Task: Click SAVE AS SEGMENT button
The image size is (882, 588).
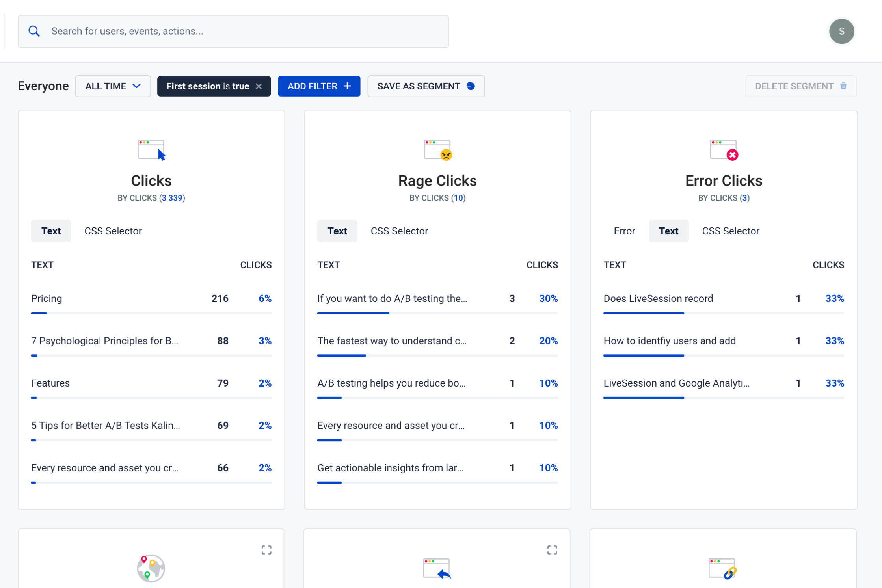Action: (x=426, y=86)
